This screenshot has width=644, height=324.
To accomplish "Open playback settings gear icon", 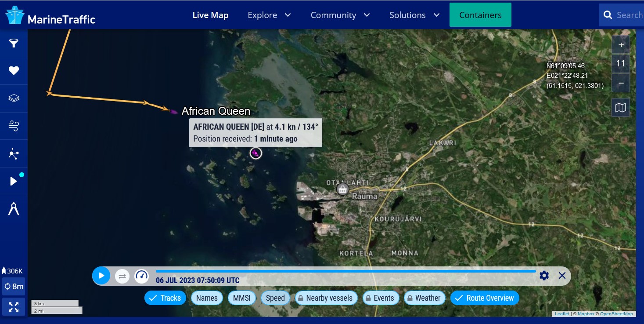I will click(x=544, y=276).
